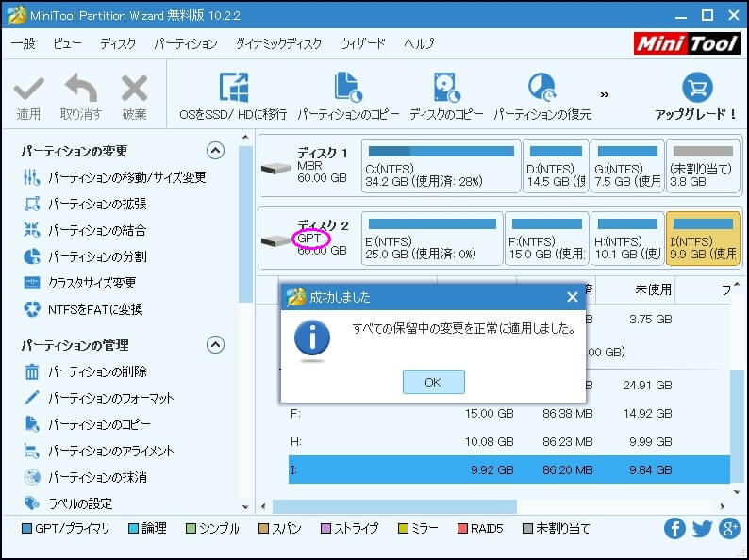Viewport: 749px width, 560px height.
Task: Select sidebar Copy Partition under management
Action: 87,424
